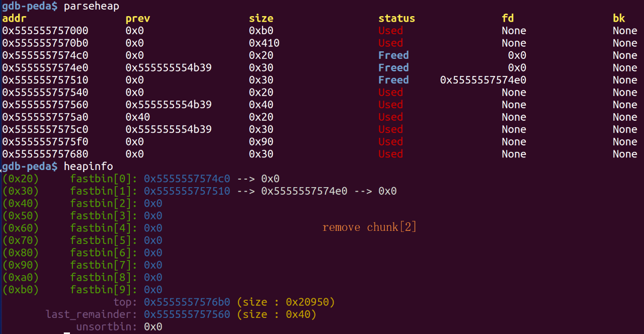Click the (0xb0) fastbin size label

pyautogui.click(x=21, y=290)
